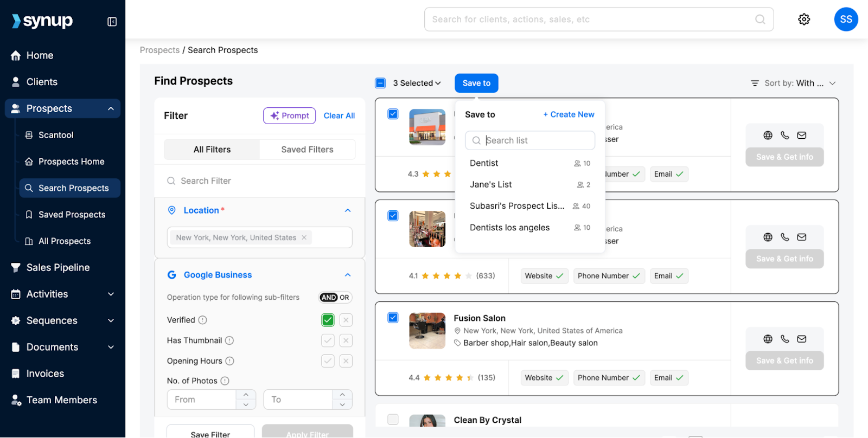Viewport: 868px width, 438px height.
Task: Select the Dentist list
Action: coord(530,163)
